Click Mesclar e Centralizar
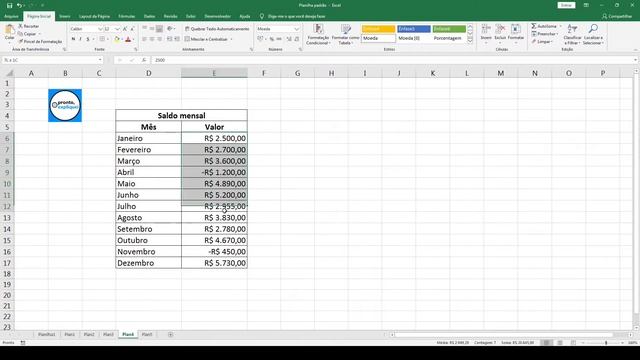This screenshot has height=360, width=640. point(206,39)
